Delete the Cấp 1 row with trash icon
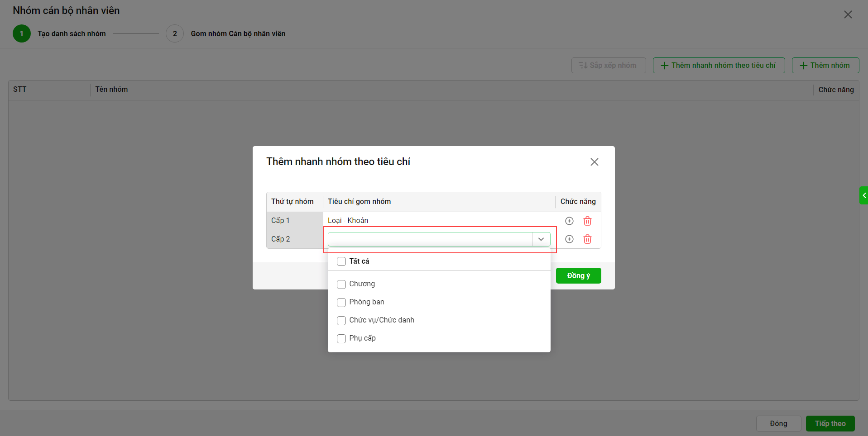 click(587, 221)
